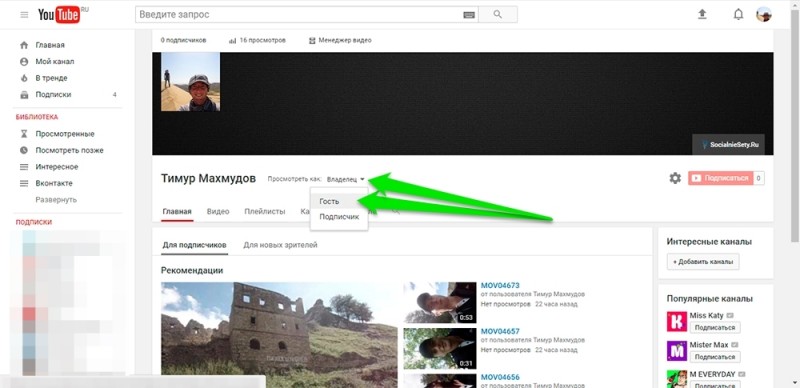Click the channel profile picture
This screenshot has width=800, height=388.
(190, 82)
